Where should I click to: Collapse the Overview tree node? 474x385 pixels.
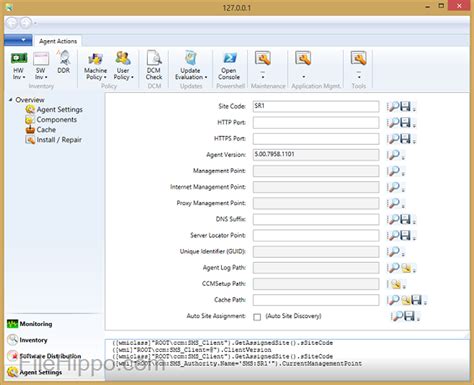(11, 100)
